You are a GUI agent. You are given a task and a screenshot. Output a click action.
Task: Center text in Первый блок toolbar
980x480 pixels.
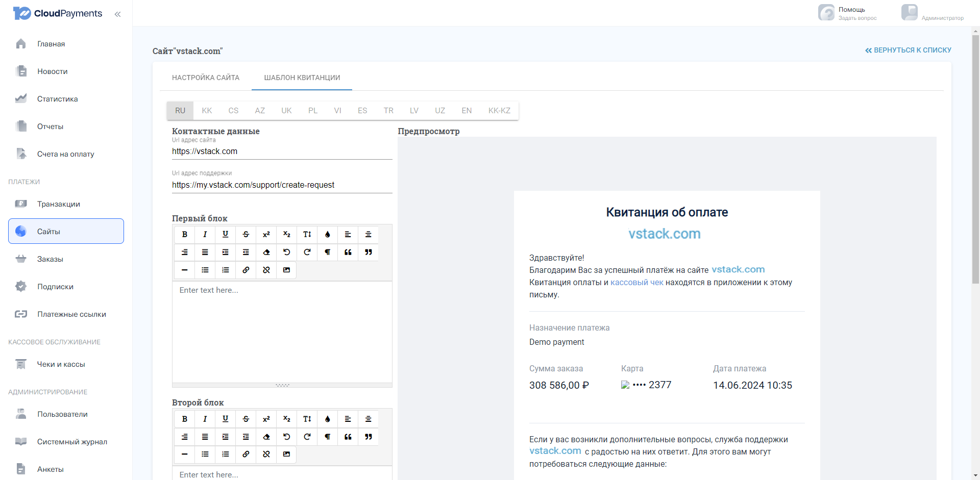coord(369,234)
